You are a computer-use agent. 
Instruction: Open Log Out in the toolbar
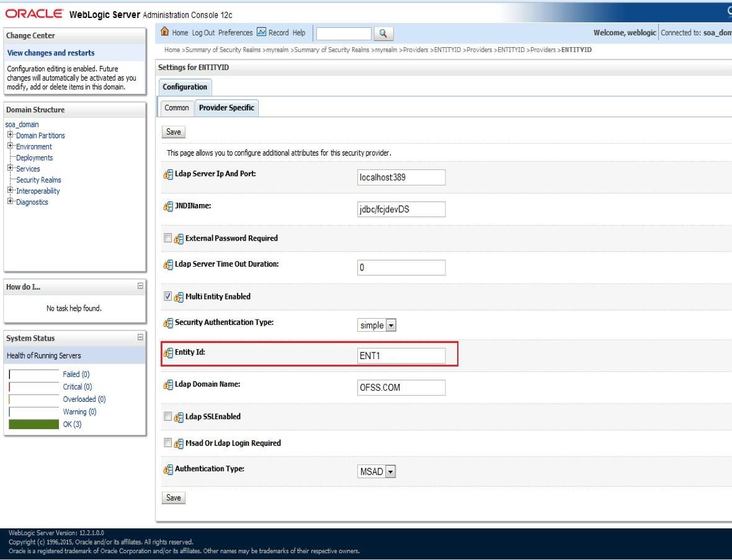203,33
